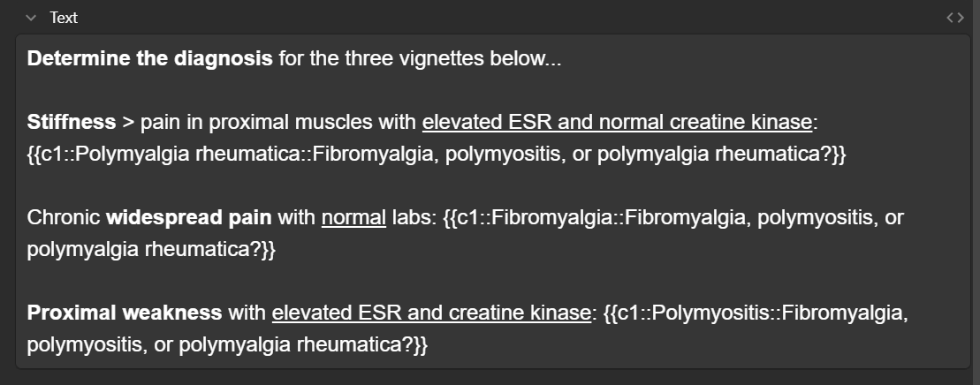Click the closing braces after last 'rheumatica?'
The width and height of the screenshot is (980, 385).
click(x=421, y=344)
